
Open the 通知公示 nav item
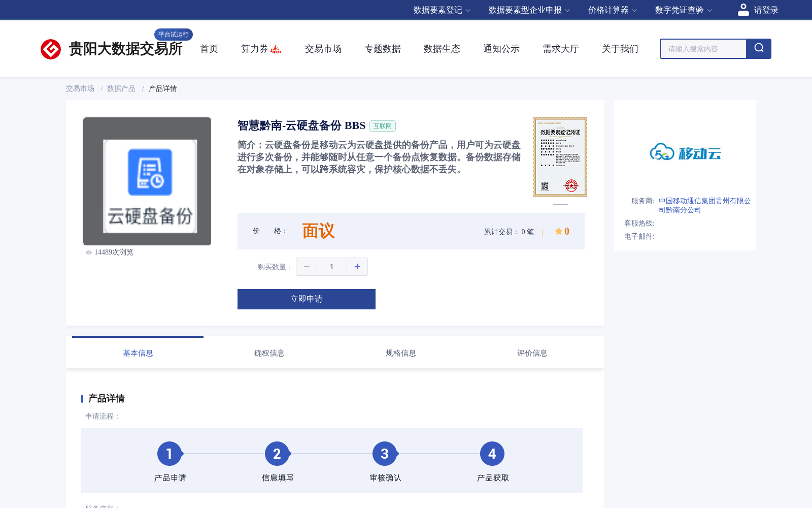[x=501, y=49]
